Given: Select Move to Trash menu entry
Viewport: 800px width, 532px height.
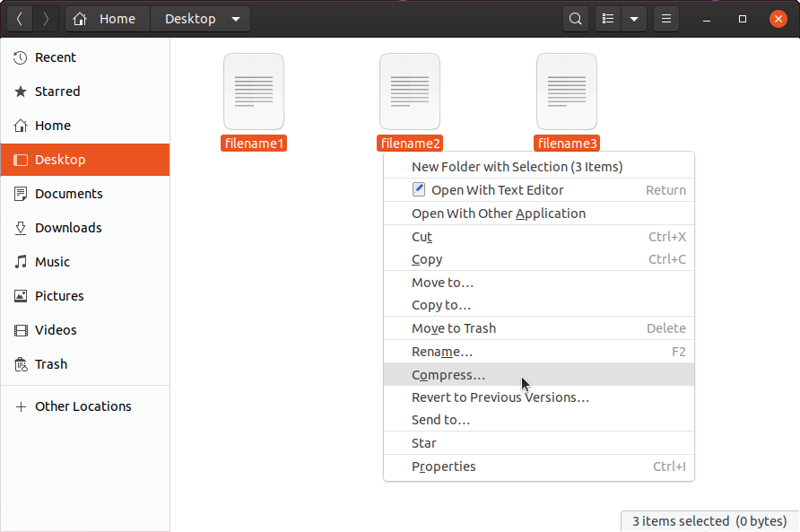Looking at the screenshot, I should 454,328.
